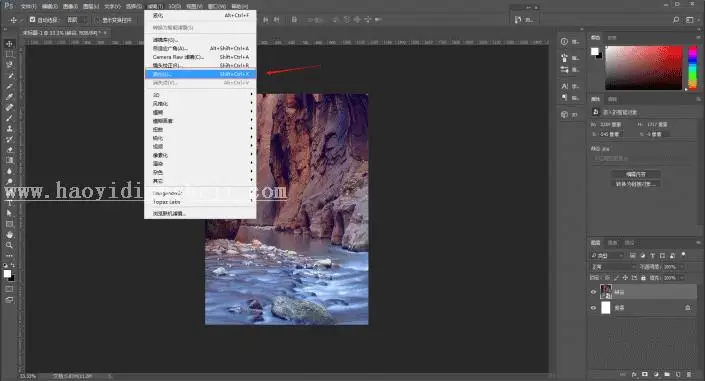Click the background layer's white thumbnail
Viewport: 705px width, 381px height.
pyautogui.click(x=606, y=308)
